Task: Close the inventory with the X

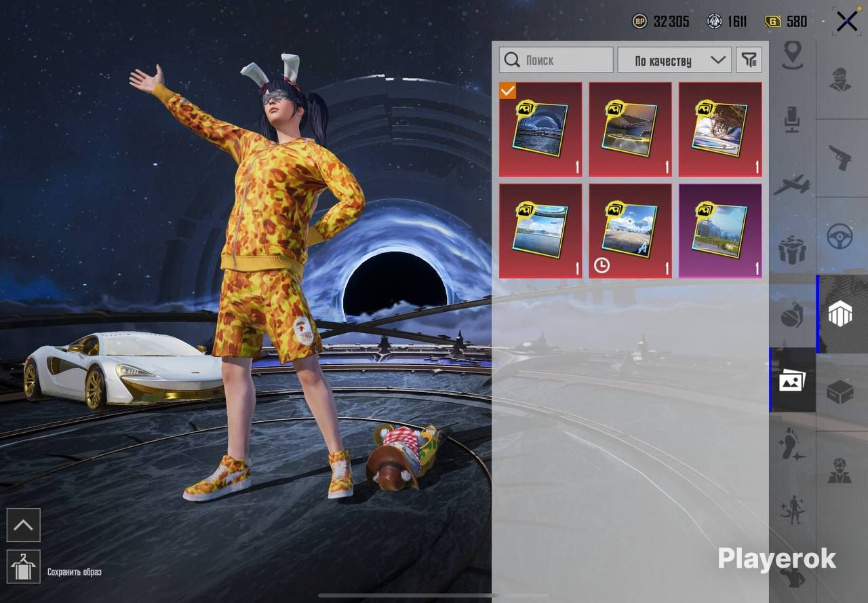Action: click(x=847, y=22)
